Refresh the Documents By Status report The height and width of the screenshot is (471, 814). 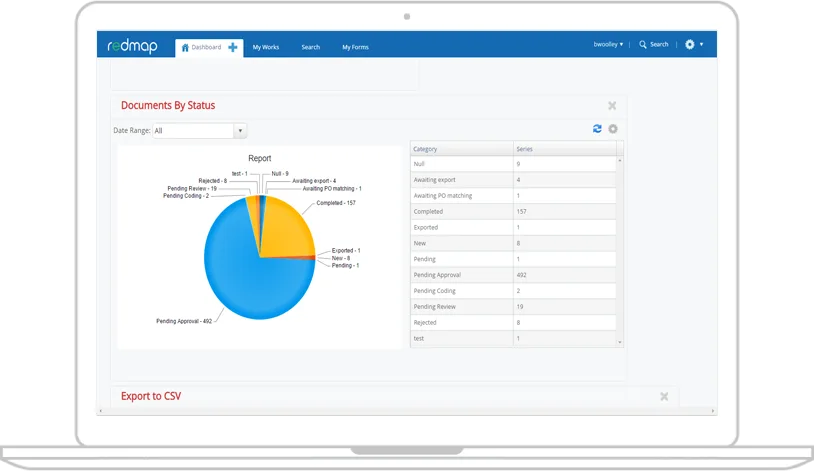[x=597, y=129]
